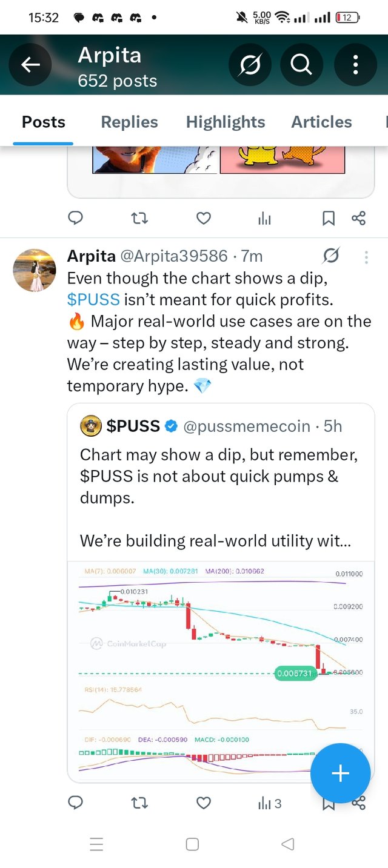Screen dimensions: 388x868
Task: Bookmark the upper post above Arpita's
Action: click(328, 218)
